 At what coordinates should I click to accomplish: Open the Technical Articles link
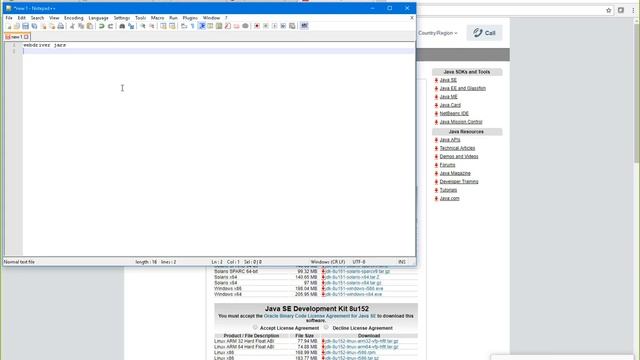tap(457, 148)
